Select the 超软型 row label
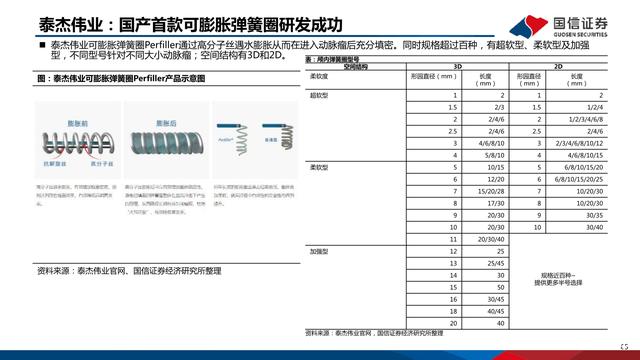Viewport: 640px width, 360px height. click(319, 96)
